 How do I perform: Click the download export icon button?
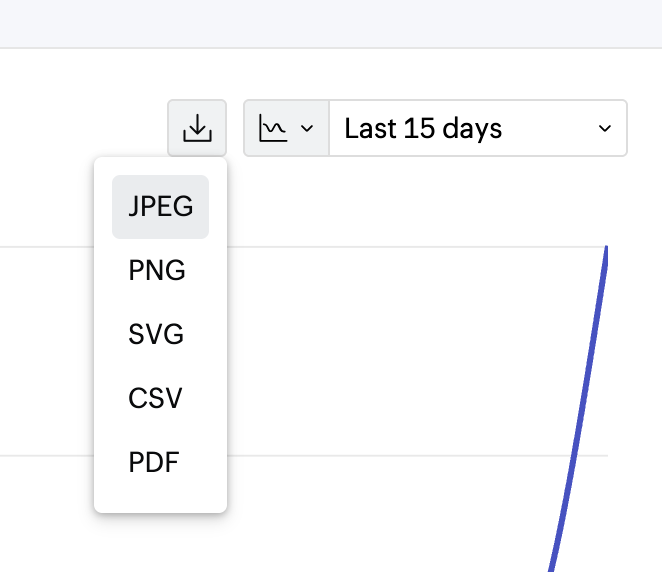point(197,128)
